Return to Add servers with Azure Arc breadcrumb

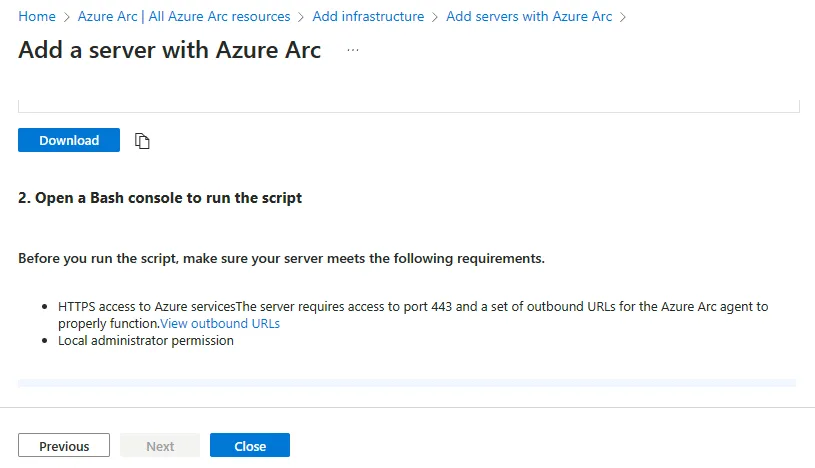pyautogui.click(x=529, y=17)
